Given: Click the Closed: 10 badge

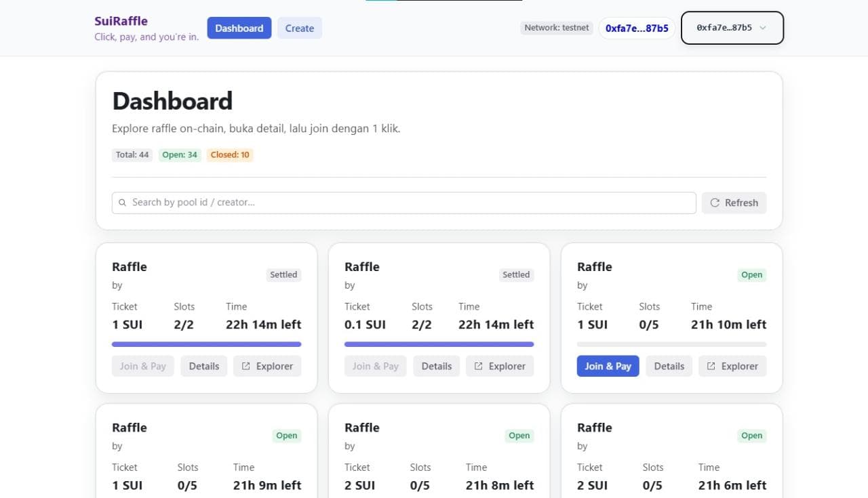Looking at the screenshot, I should point(230,154).
